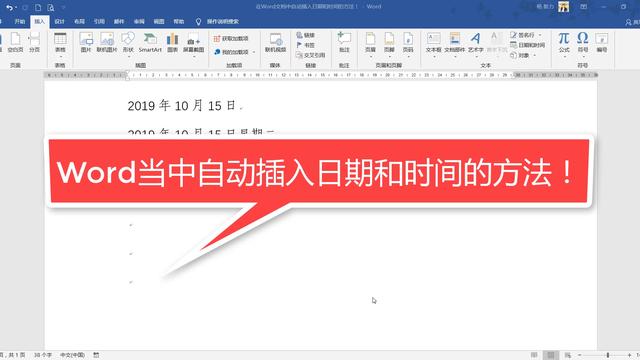This screenshot has height=360, width=640.
Task: Click the Object (对象) button
Action: click(x=520, y=55)
